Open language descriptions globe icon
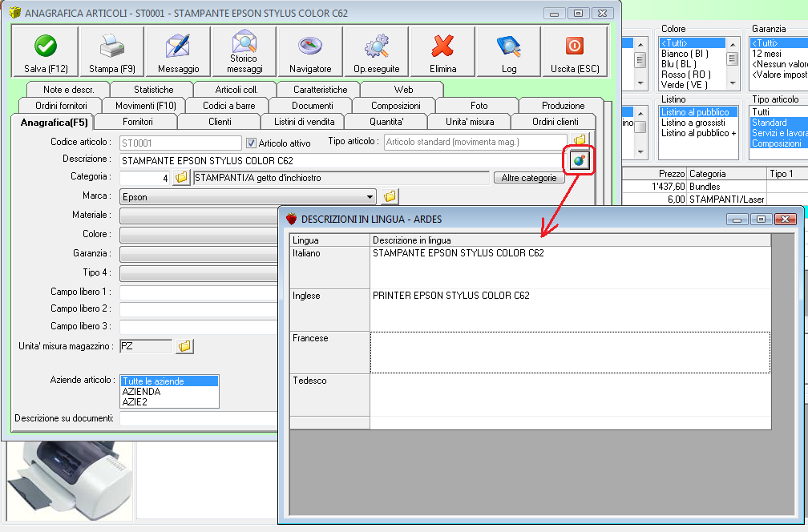 pyautogui.click(x=580, y=161)
